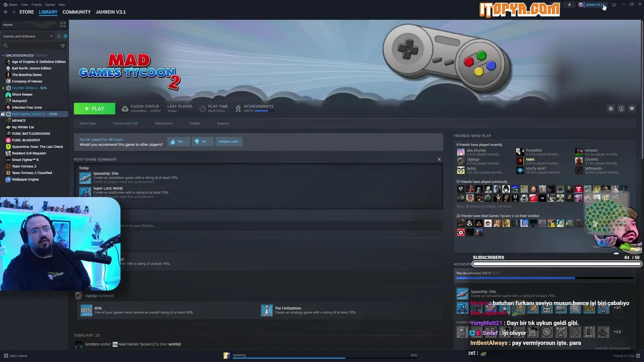Open the game's Guides link

click(x=195, y=123)
